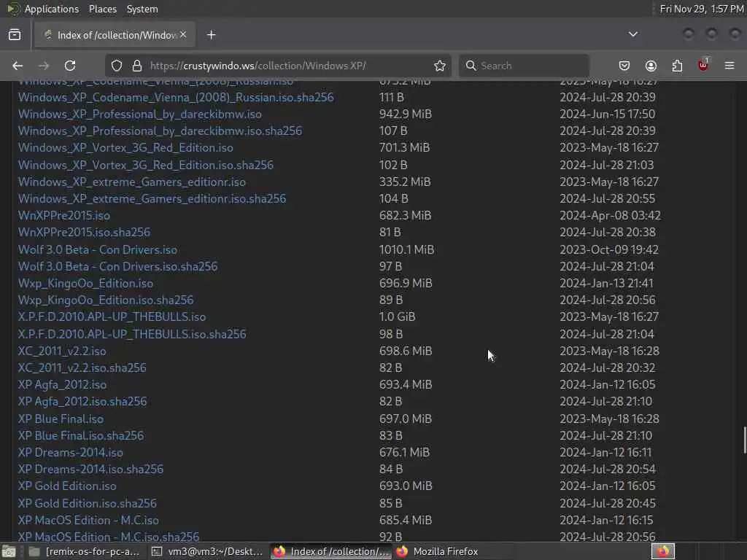Download XP Blue Final.iso
Viewport: 747px width, 560px height.
61,419
